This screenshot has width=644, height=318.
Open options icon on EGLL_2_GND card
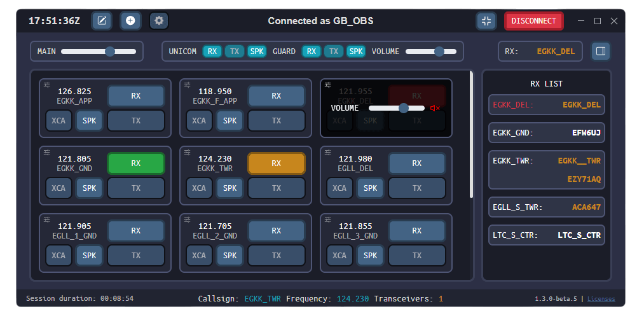pyautogui.click(x=188, y=219)
